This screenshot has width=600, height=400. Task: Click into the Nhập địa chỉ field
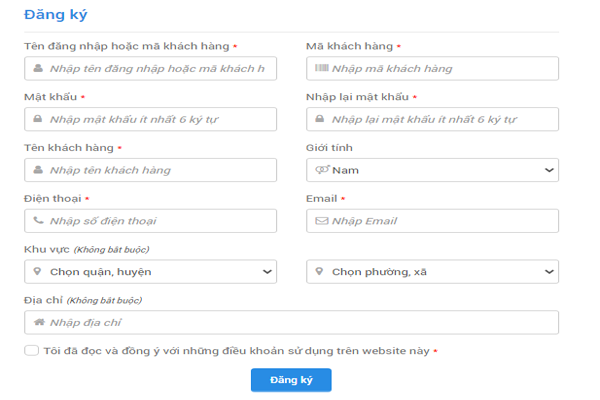point(300,323)
